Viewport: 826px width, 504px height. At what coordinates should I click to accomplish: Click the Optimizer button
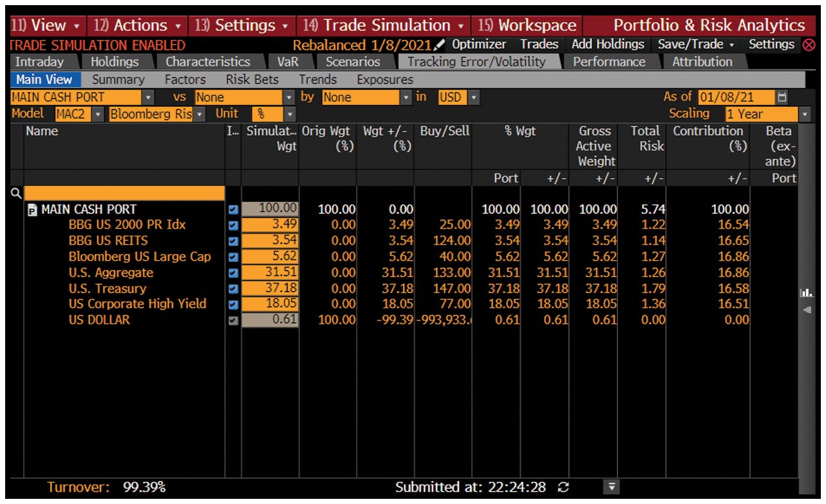479,44
